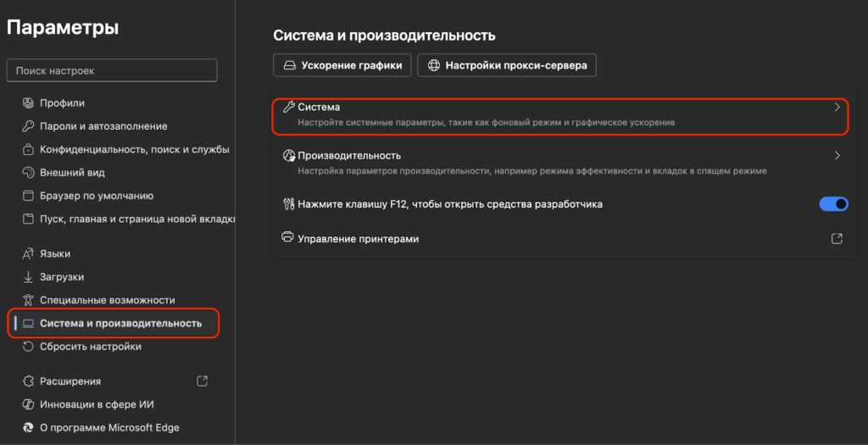Click the accessibility icon for Специальные возможности
This screenshot has width=868, height=445.
[x=28, y=300]
